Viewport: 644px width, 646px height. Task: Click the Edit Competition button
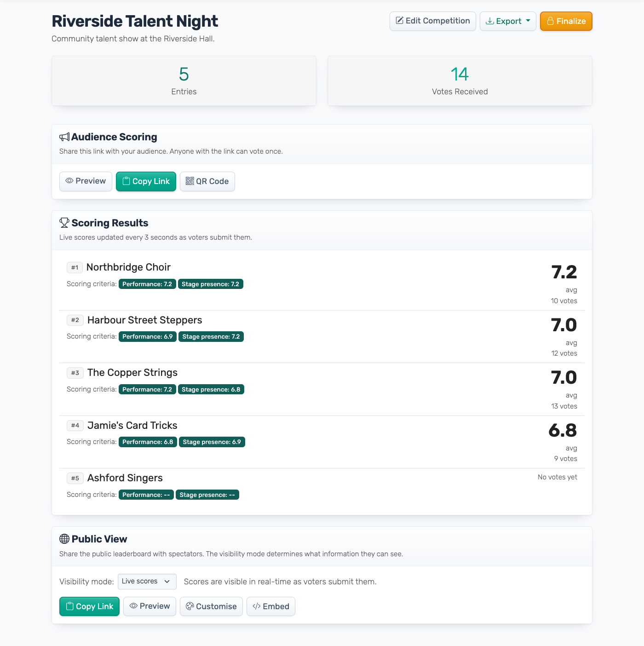(433, 21)
